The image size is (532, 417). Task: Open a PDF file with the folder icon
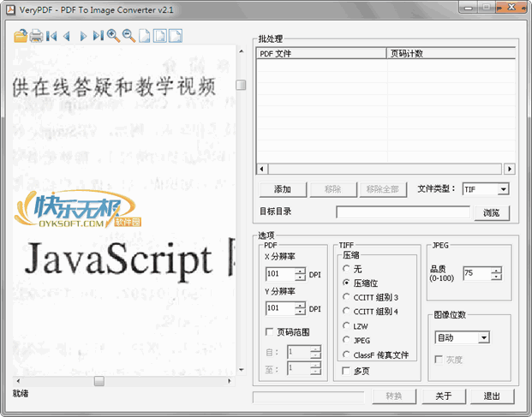pos(21,36)
